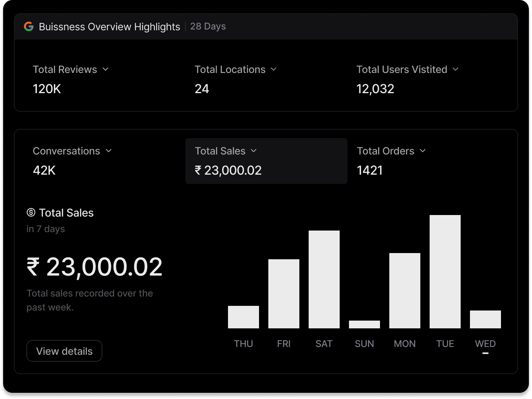
Task: Click the large ₹ 23,000.02 sales figure
Action: [95, 267]
